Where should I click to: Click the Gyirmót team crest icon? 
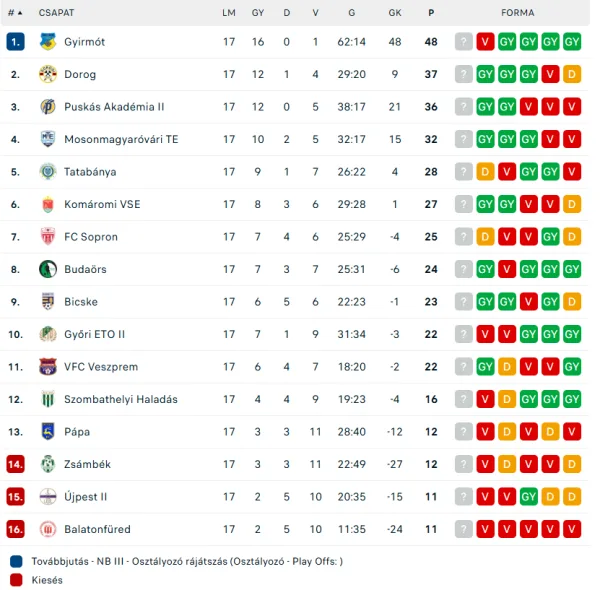point(48,42)
